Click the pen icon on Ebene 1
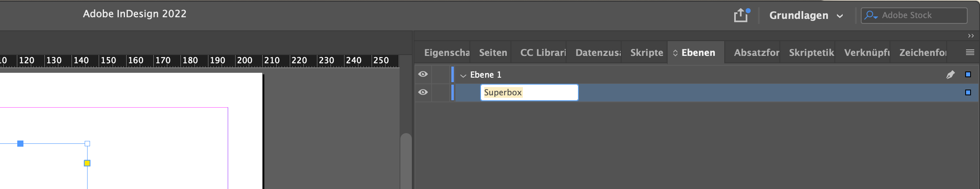 tap(950, 74)
